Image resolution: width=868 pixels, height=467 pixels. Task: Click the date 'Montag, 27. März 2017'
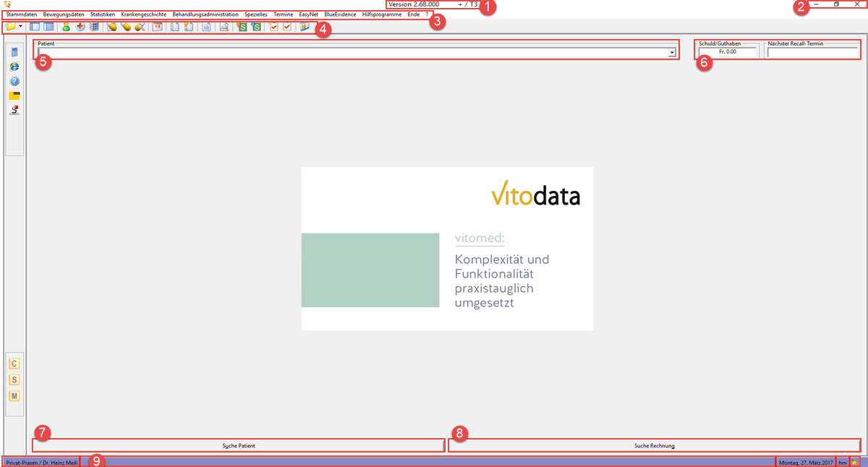click(x=806, y=462)
